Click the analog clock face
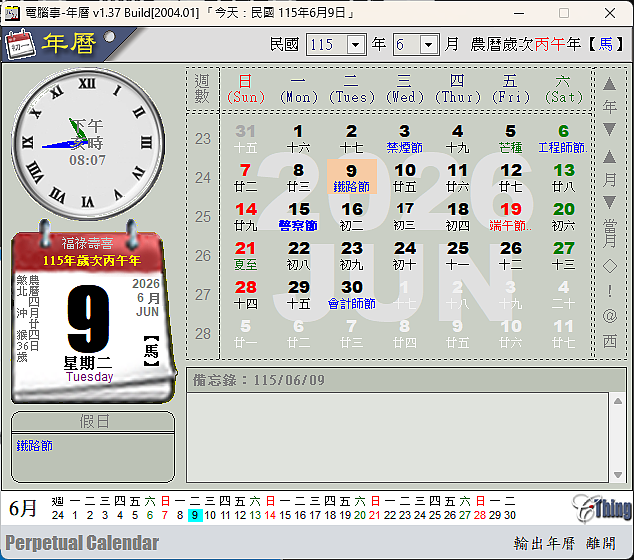The image size is (634, 560). point(88,143)
